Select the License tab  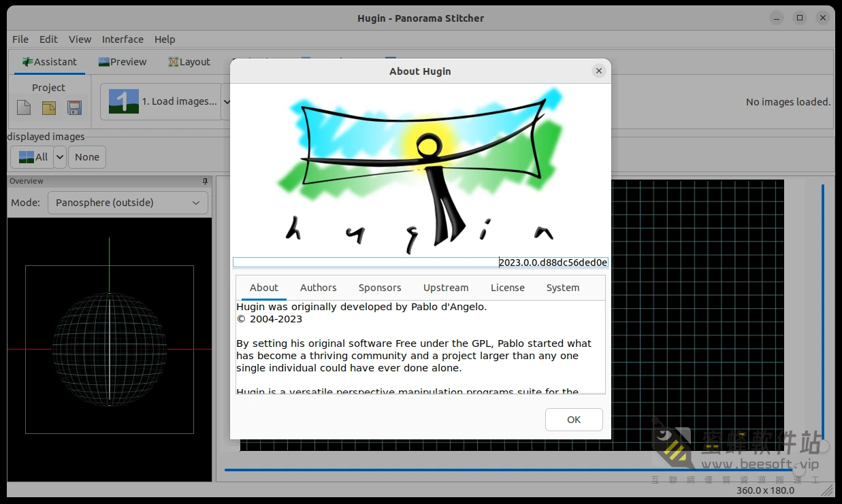pos(508,288)
